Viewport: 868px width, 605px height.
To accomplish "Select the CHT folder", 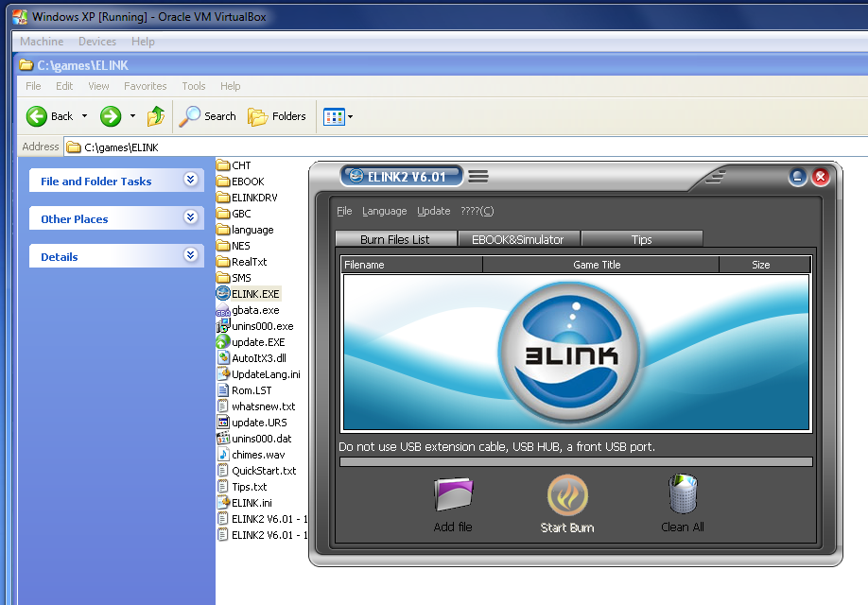I will click(234, 164).
